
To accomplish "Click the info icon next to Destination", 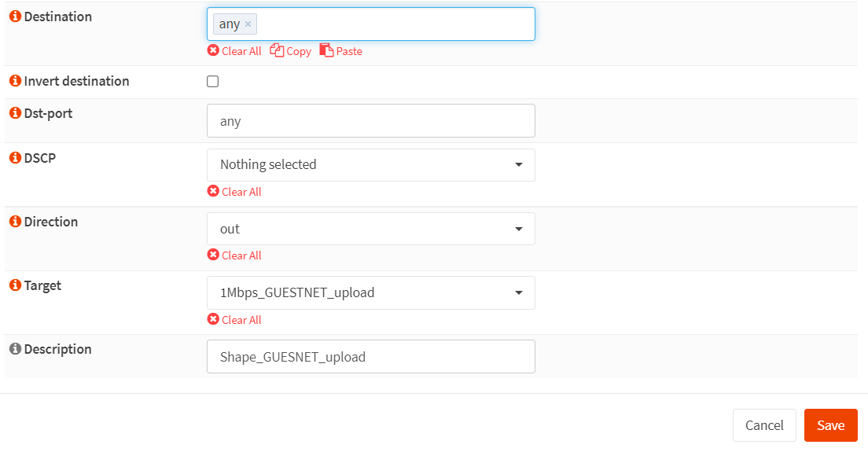I will point(15,17).
